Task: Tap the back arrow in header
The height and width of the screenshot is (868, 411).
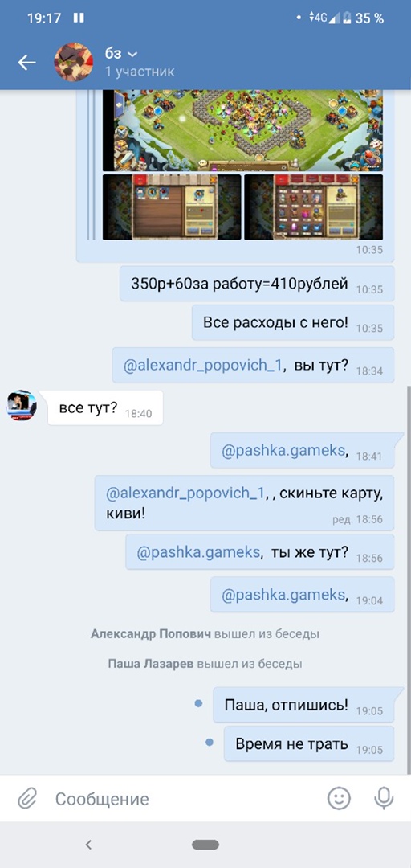Action: click(26, 63)
